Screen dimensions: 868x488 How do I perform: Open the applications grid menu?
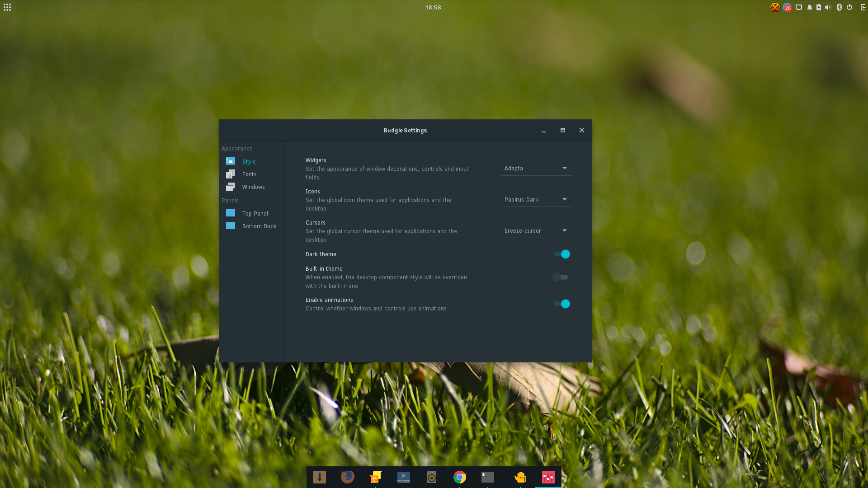(7, 7)
